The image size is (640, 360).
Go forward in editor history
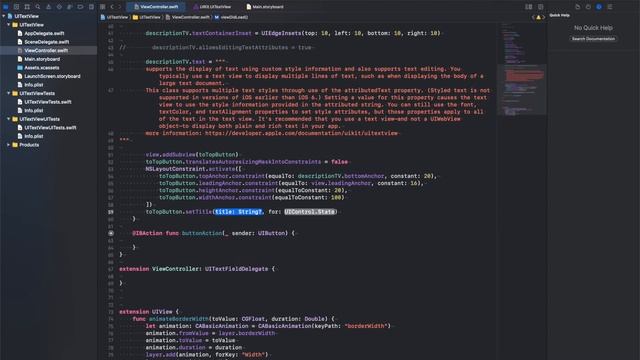point(119,7)
